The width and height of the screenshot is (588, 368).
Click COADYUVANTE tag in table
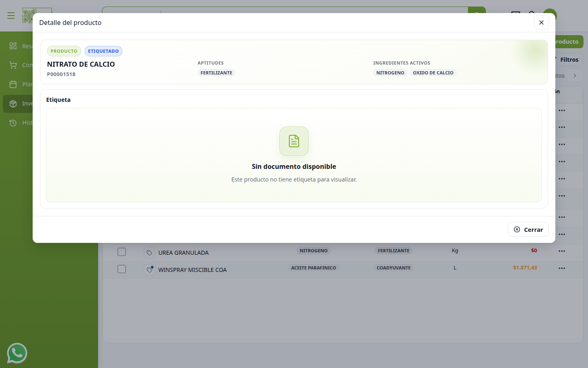coord(394,268)
